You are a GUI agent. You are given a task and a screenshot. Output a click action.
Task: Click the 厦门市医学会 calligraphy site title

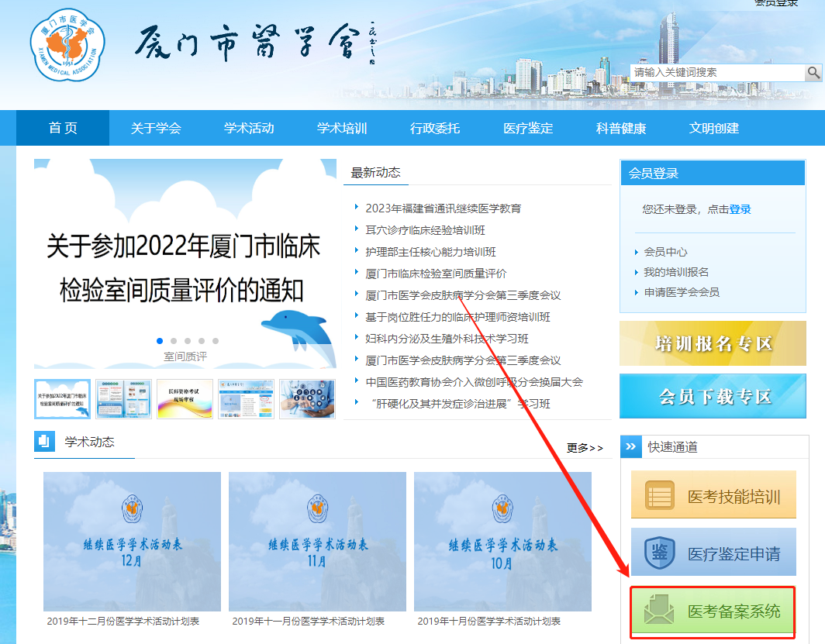coord(256,43)
